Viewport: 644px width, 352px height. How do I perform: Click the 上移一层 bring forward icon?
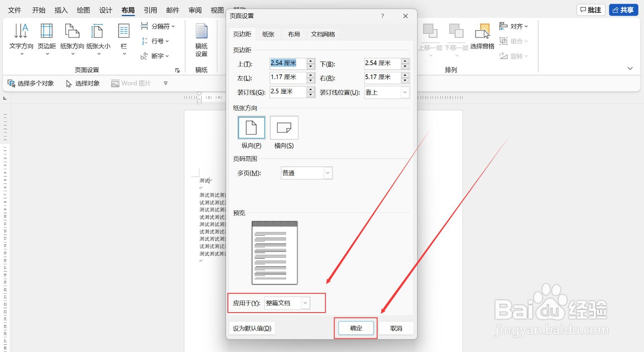point(430,39)
